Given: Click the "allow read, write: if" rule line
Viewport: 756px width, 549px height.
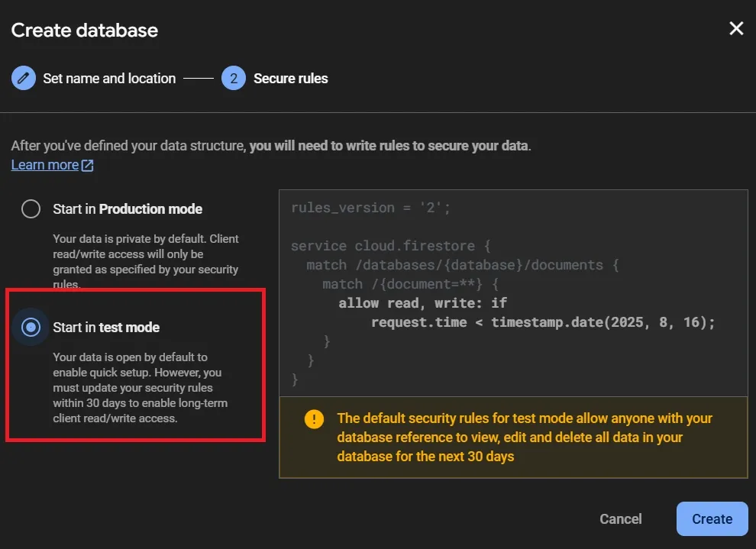Looking at the screenshot, I should point(423,303).
